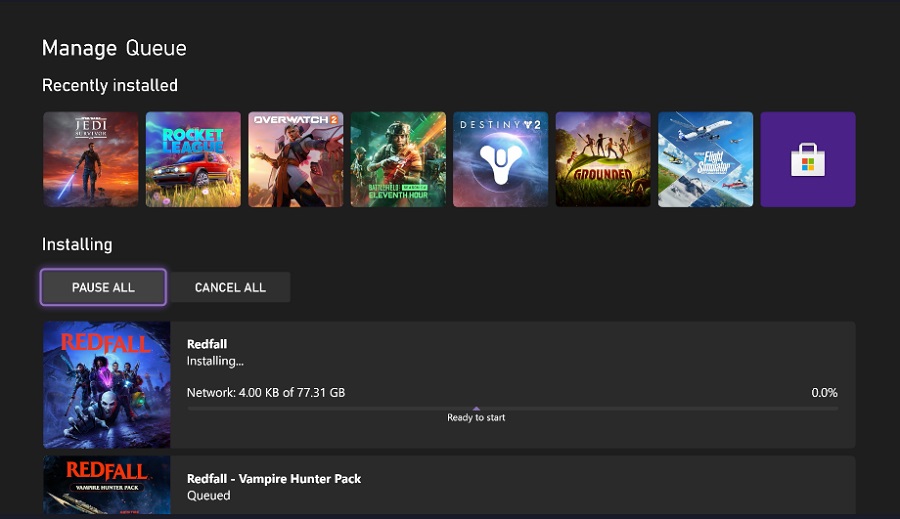Click the Redfall cover art thumbnail
The width and height of the screenshot is (900, 519).
click(106, 384)
